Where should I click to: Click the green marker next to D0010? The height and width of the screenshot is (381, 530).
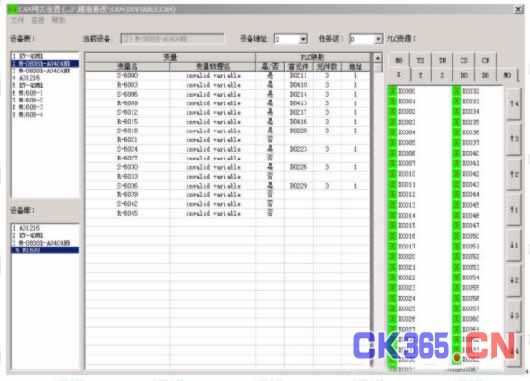point(392,174)
